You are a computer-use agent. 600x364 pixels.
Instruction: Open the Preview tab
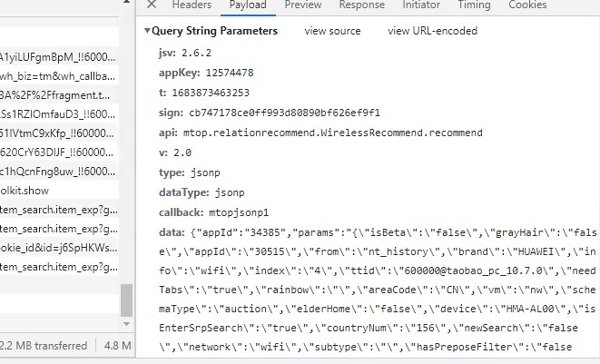(302, 5)
